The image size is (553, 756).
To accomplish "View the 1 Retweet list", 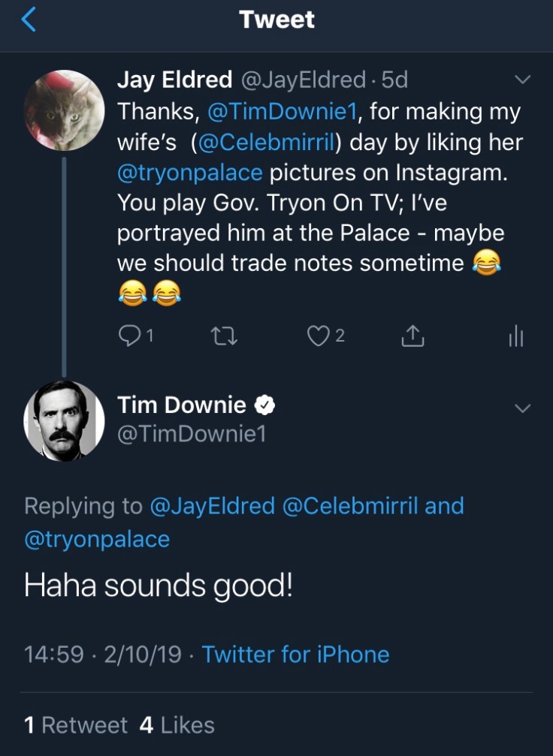I will pos(76,724).
